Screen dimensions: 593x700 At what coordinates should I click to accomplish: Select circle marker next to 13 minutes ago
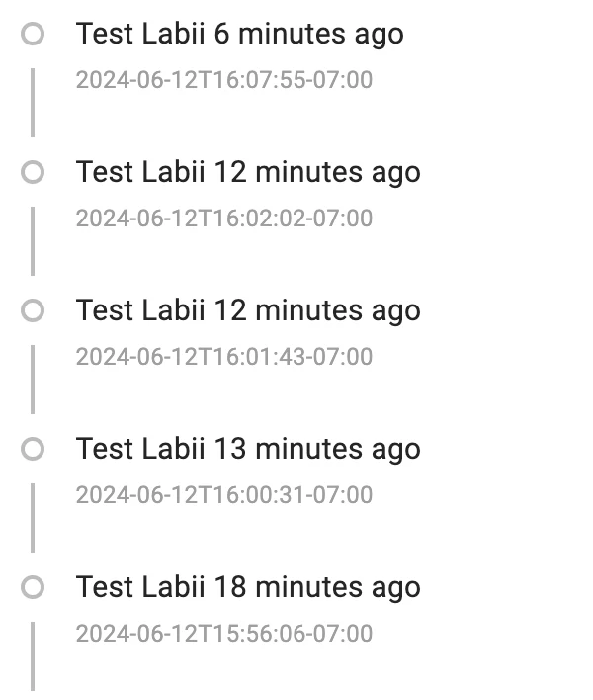tap(33, 449)
